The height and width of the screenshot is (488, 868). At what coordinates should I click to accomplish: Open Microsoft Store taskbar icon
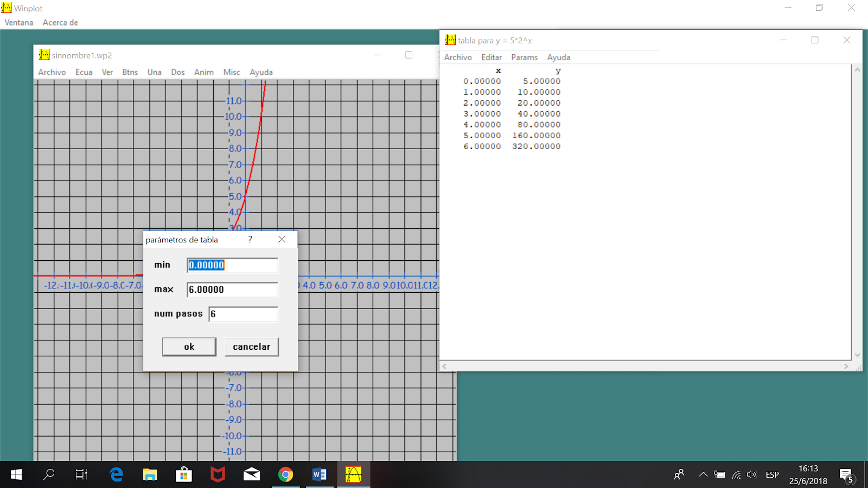pos(184,475)
